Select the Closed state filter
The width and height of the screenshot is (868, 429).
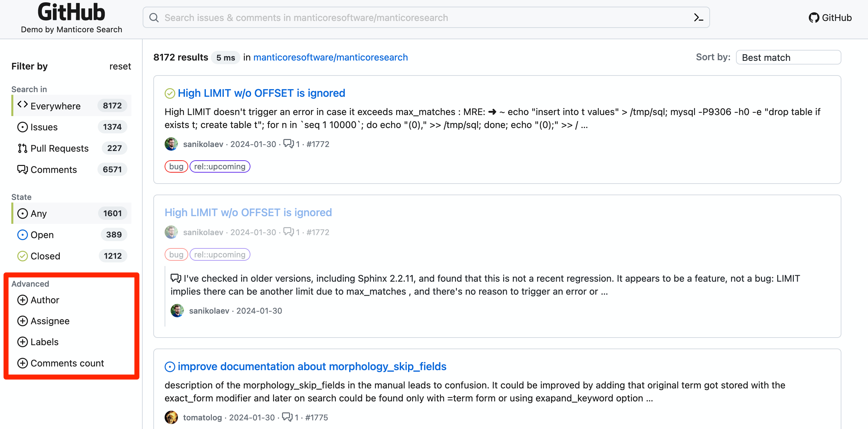[x=72, y=256]
